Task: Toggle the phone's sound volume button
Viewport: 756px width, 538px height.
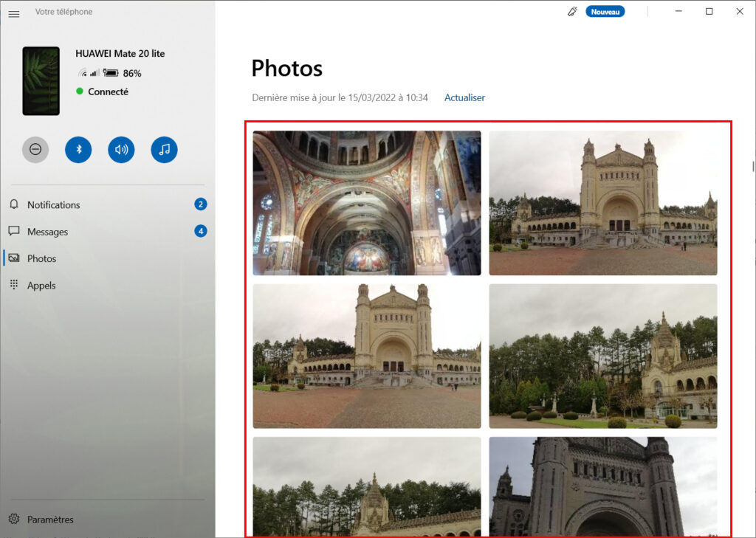Action: point(121,149)
